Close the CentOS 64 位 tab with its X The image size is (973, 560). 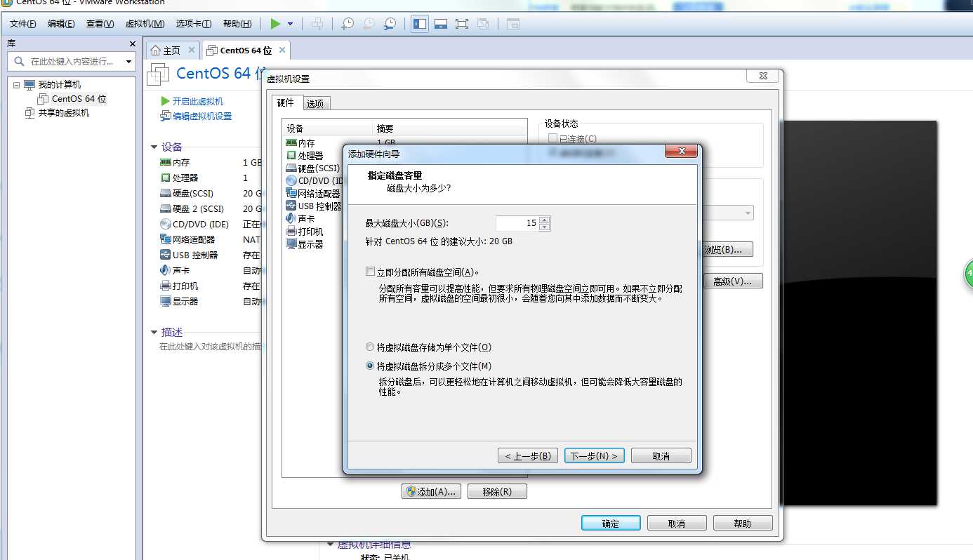(x=282, y=50)
